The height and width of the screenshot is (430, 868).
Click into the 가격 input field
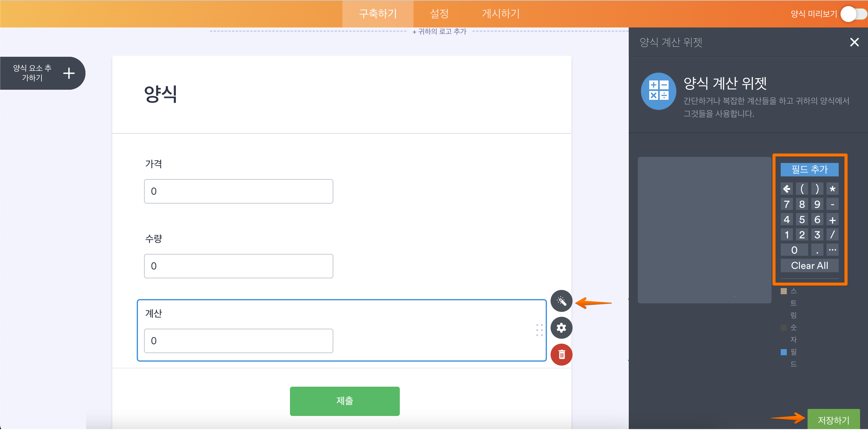point(238,191)
